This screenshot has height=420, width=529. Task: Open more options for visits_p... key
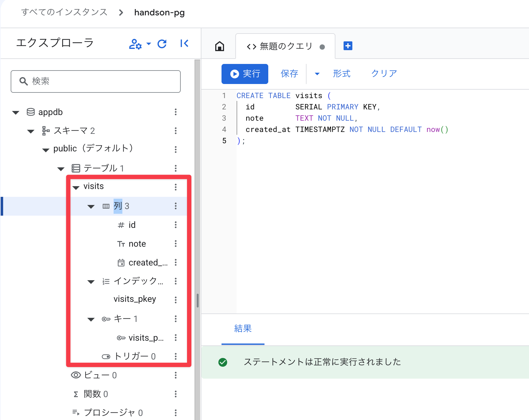click(x=176, y=338)
